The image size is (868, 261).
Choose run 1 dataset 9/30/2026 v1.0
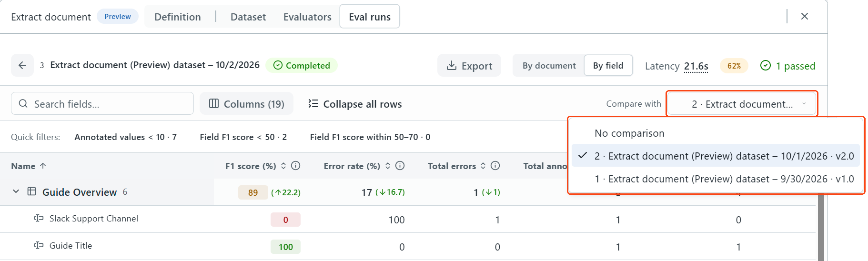716,179
